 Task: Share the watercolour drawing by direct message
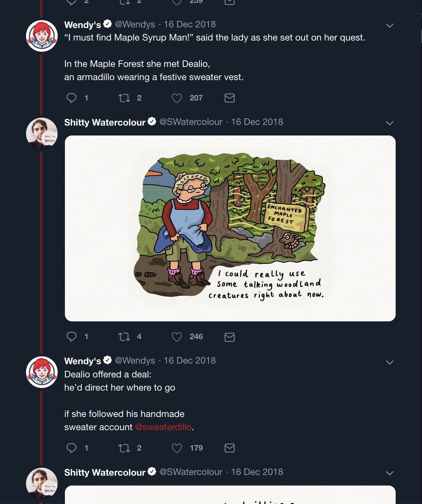tap(230, 337)
